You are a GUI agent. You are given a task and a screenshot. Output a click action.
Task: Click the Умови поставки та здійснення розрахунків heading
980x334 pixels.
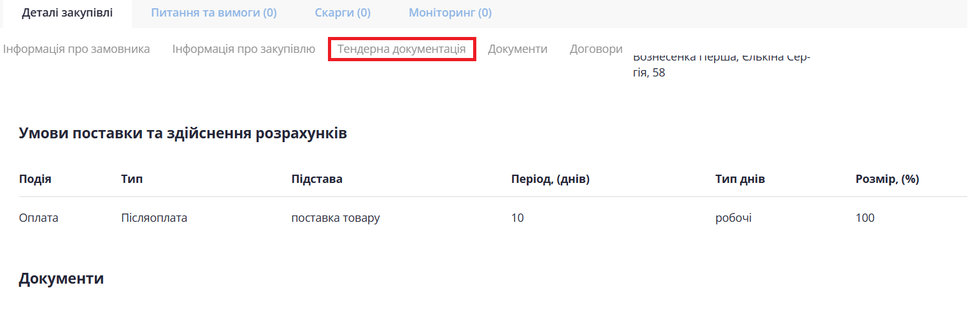pyautogui.click(x=183, y=134)
